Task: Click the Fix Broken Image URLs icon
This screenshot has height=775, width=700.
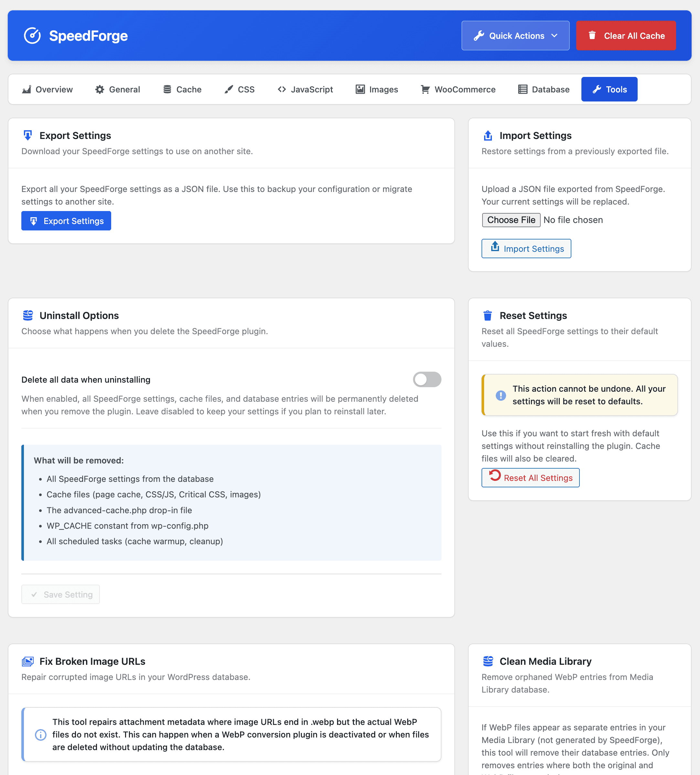Action: (x=28, y=661)
